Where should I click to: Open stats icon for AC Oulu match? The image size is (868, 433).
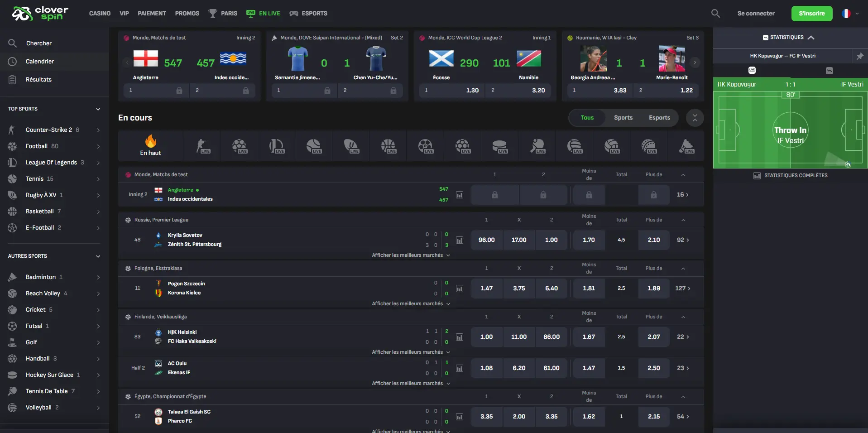(460, 368)
